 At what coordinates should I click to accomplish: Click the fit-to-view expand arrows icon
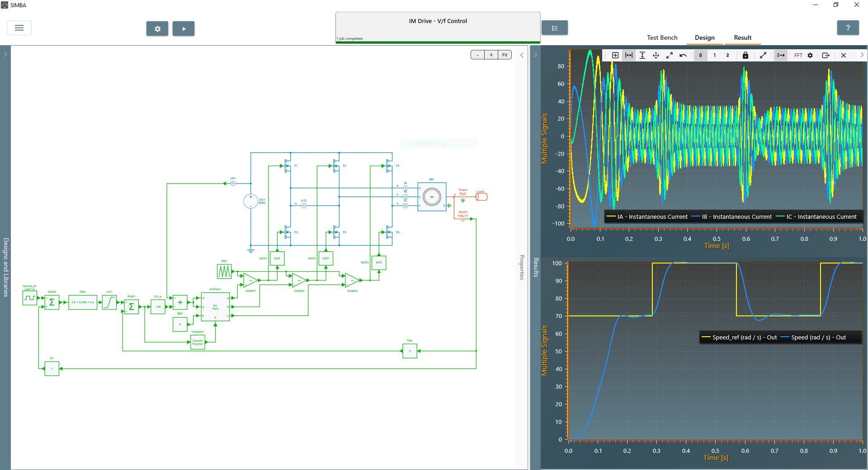tap(670, 55)
